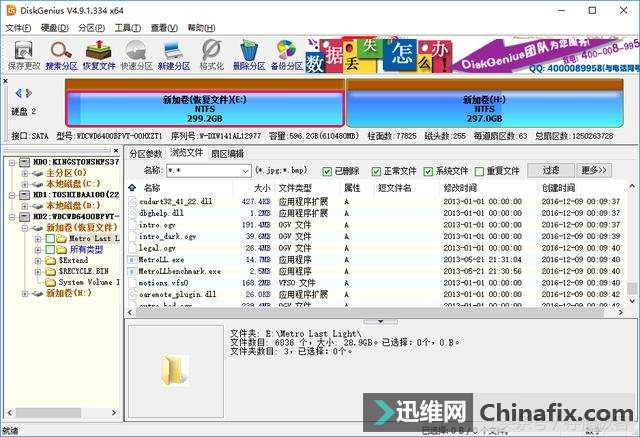Click the Delete Partition (删除分区) icon

249,55
